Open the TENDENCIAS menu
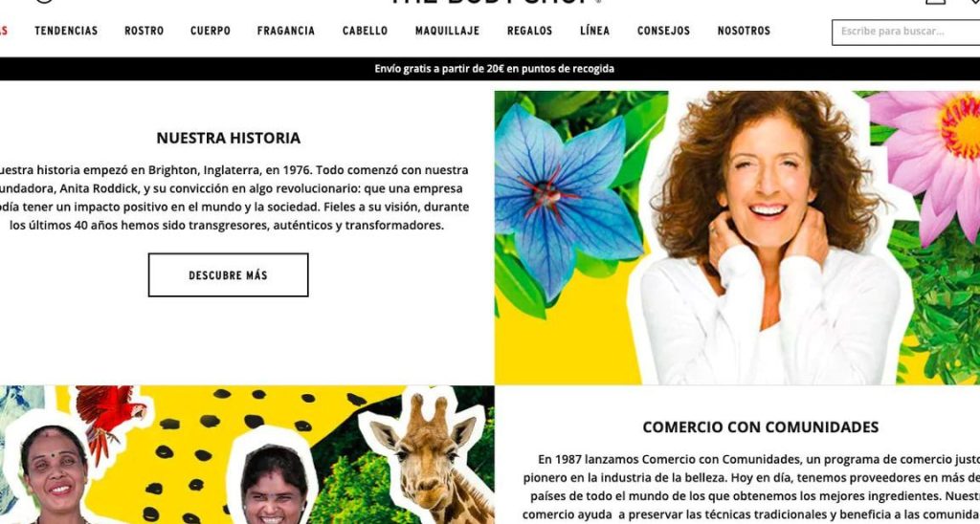 tap(66, 31)
